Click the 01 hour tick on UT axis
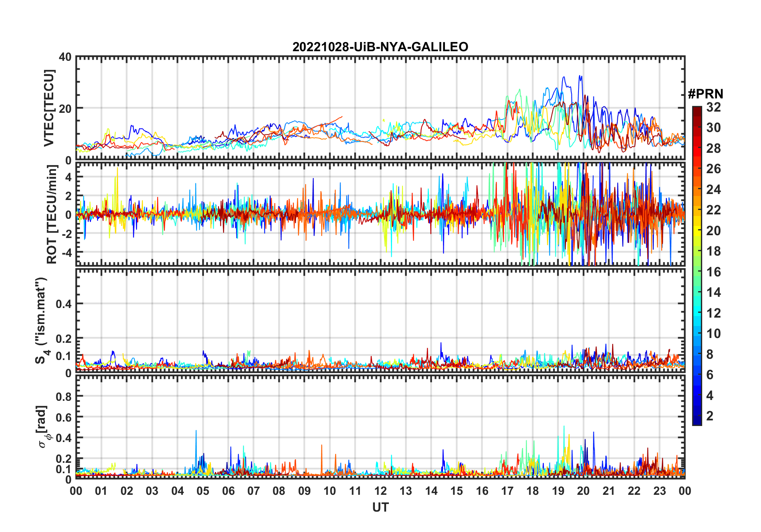 coord(101,491)
